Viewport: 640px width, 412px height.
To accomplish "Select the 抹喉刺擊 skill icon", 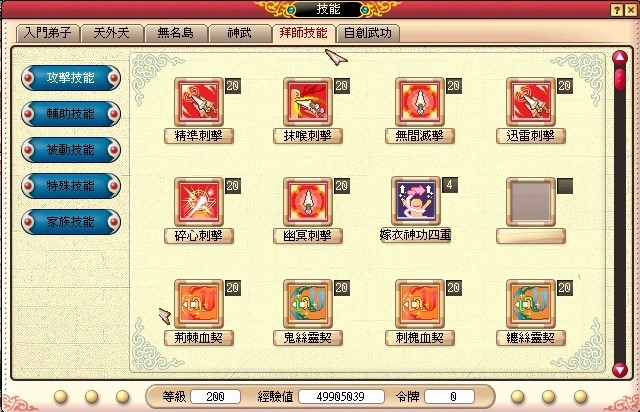I will (x=308, y=102).
